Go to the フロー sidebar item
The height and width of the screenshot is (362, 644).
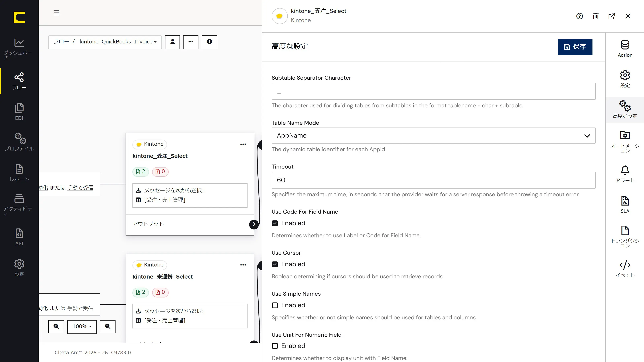19,81
